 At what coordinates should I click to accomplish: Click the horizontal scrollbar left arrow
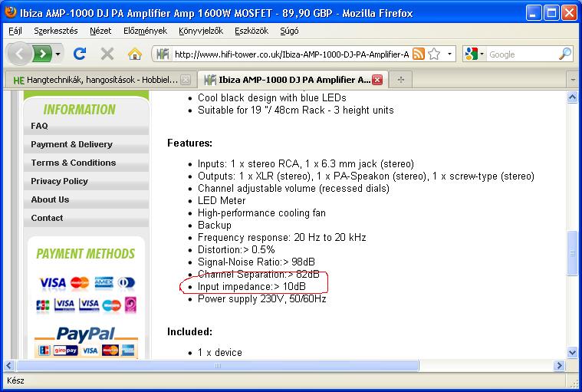coord(9,366)
